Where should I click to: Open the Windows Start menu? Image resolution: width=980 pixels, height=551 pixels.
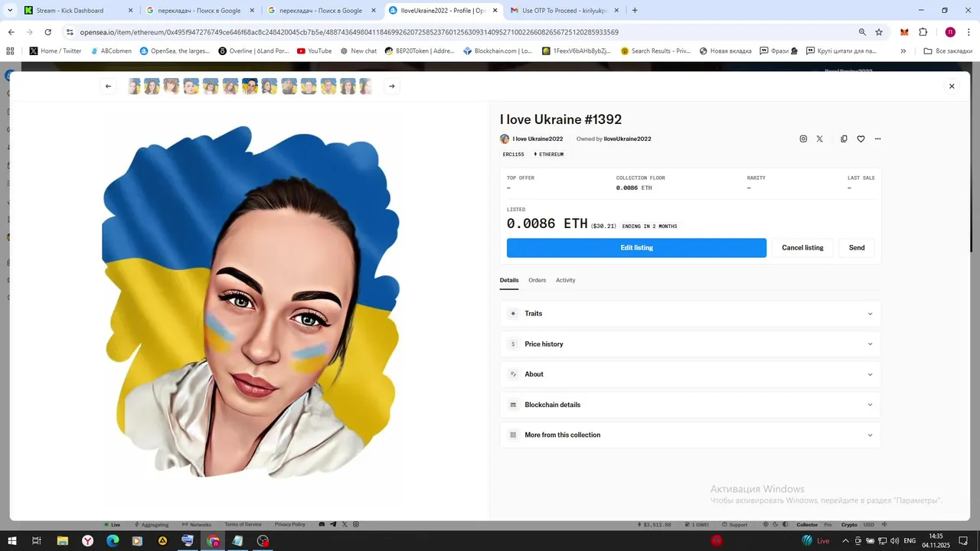[x=11, y=541]
